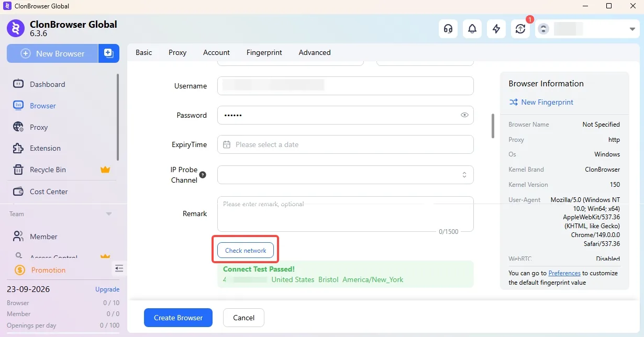Click the 'Bristol' city text

(x=328, y=279)
